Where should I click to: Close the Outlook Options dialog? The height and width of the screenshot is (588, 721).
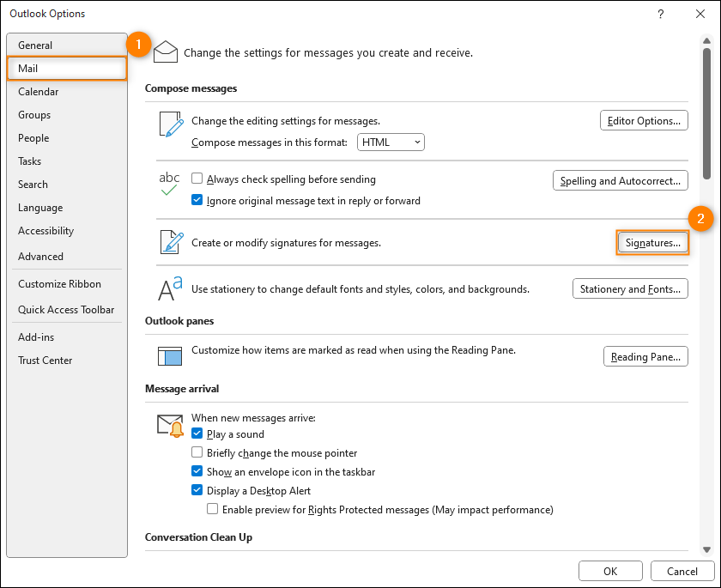700,14
